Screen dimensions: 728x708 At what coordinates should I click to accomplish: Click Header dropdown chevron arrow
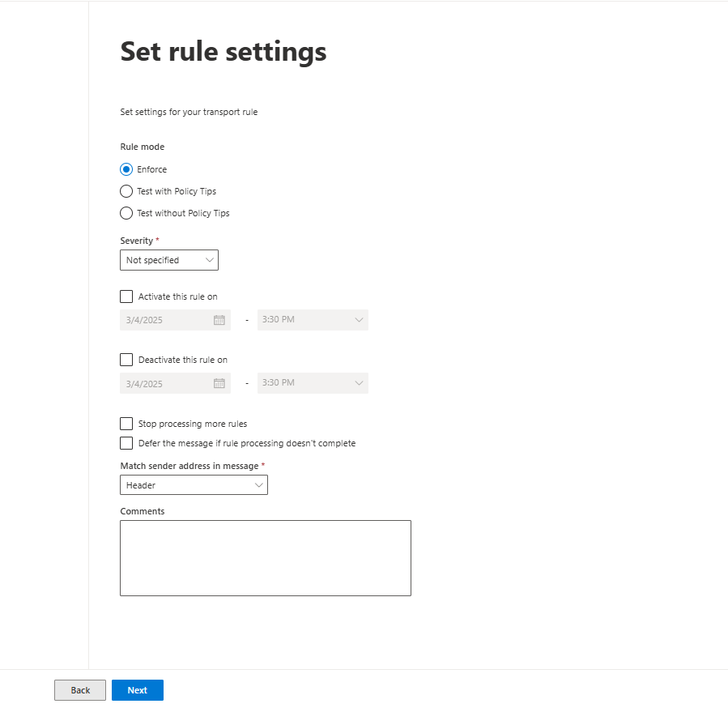pyautogui.click(x=258, y=485)
